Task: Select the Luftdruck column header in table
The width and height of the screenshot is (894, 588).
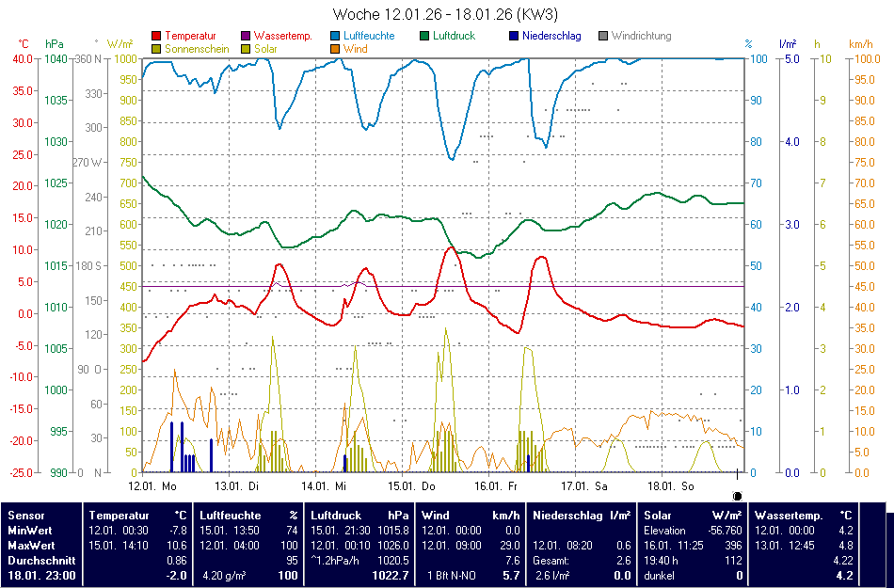Action: click(x=336, y=516)
